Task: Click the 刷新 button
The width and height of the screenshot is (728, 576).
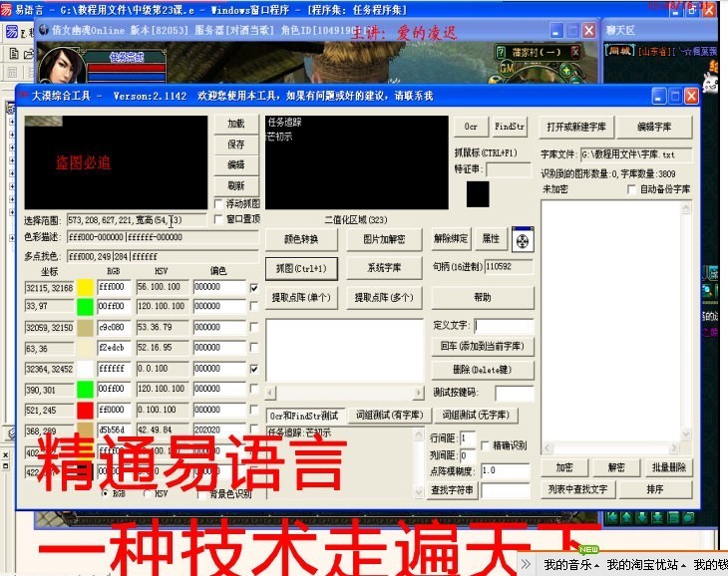Action: point(236,186)
